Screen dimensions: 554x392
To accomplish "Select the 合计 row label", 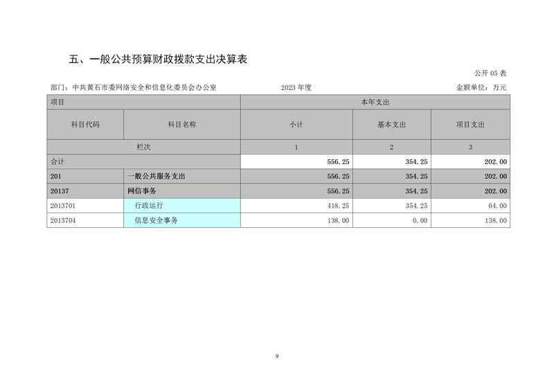I will click(x=144, y=161).
